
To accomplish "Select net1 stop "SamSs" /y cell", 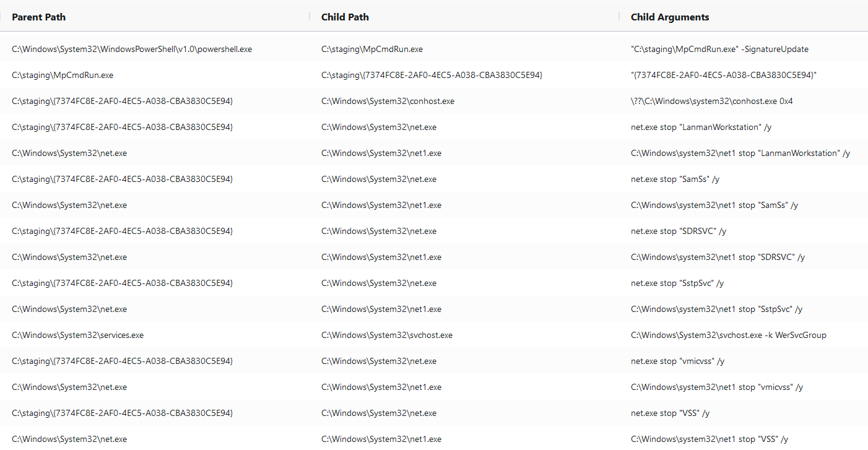I will (x=714, y=205).
